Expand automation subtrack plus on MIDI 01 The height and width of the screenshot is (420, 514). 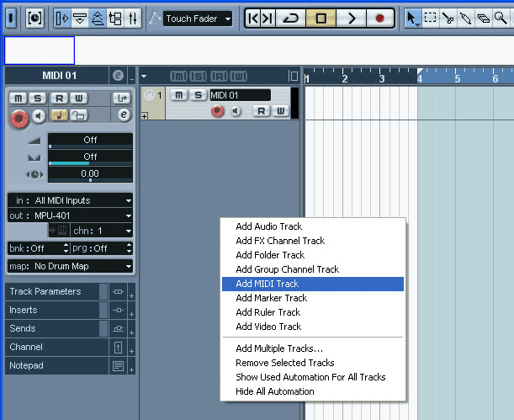144,116
